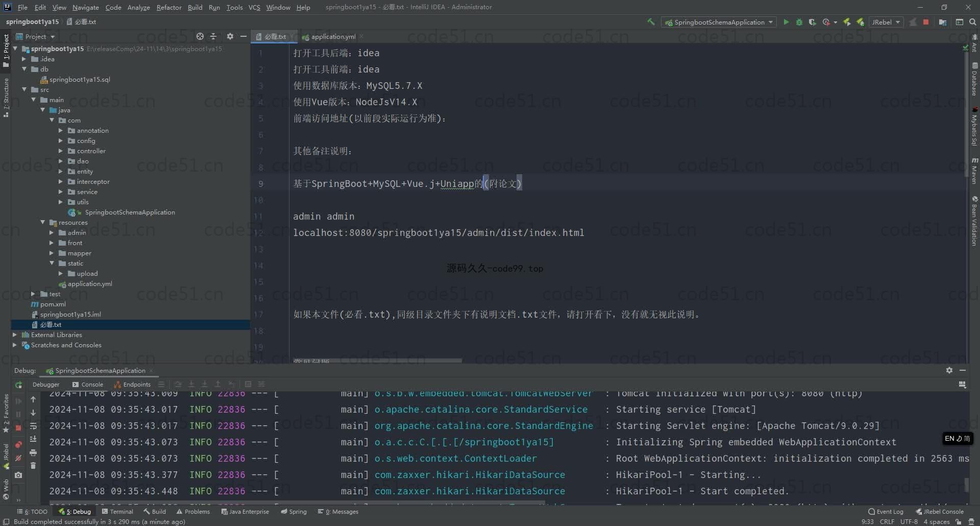Open Problems tool window
The image size is (980, 526).
193,511
